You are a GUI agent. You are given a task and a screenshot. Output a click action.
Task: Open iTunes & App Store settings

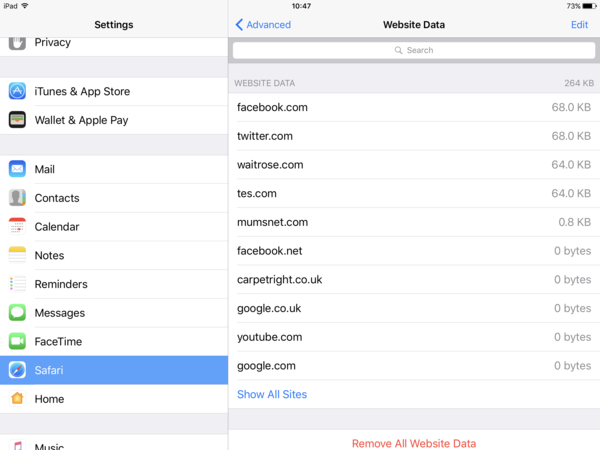tap(114, 91)
